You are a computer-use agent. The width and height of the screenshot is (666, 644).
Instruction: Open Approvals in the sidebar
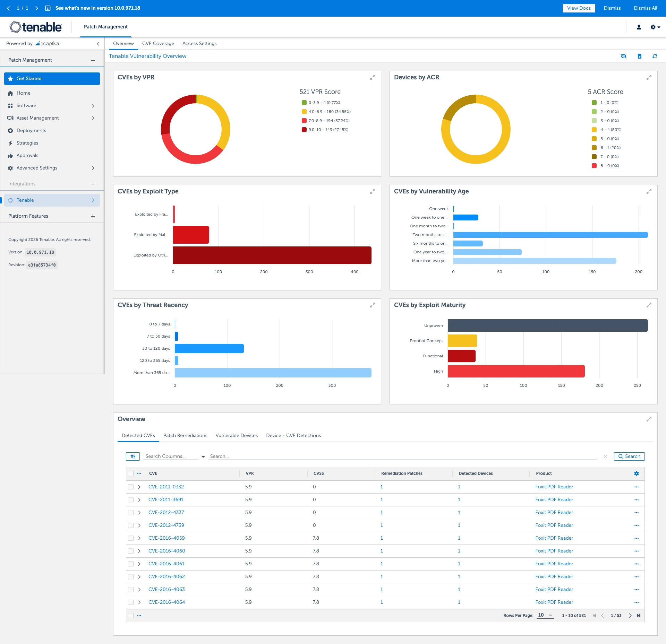point(52,156)
